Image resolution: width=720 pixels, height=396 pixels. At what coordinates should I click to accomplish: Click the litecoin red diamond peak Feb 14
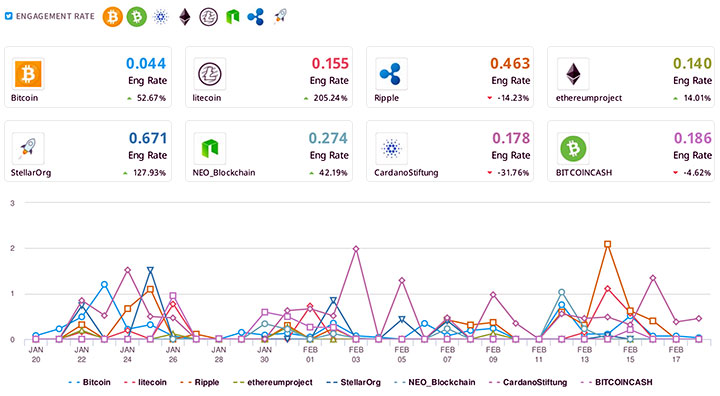(608, 289)
